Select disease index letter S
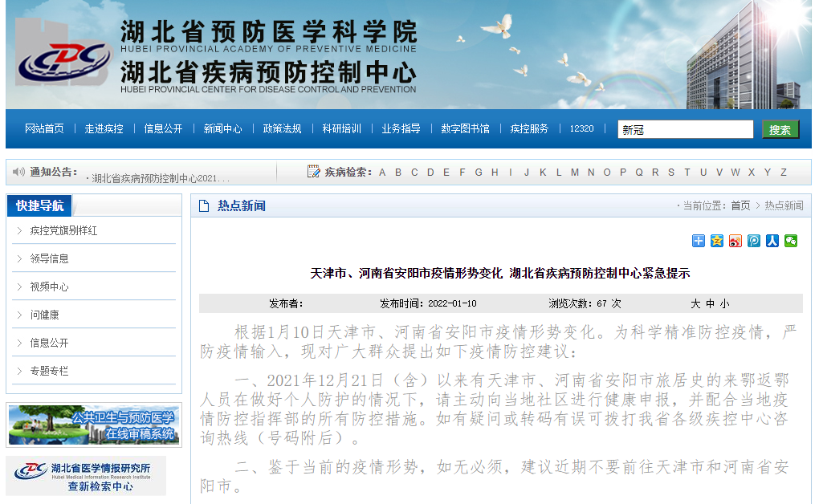Viewport: 819px width, 504px height. 671,173
